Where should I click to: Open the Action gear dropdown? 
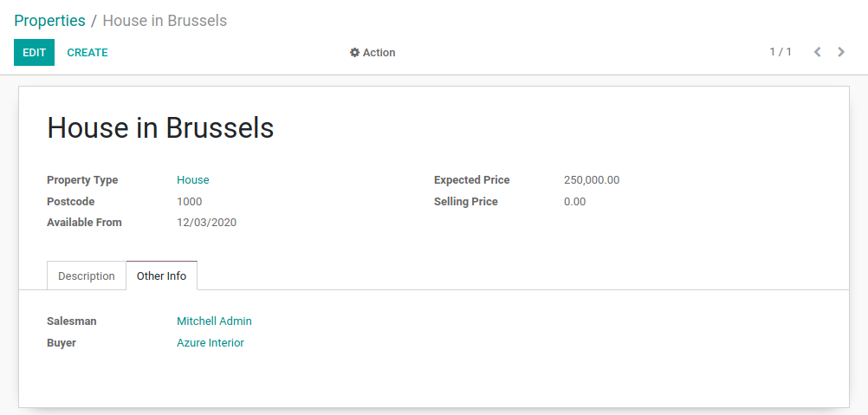pyautogui.click(x=372, y=53)
